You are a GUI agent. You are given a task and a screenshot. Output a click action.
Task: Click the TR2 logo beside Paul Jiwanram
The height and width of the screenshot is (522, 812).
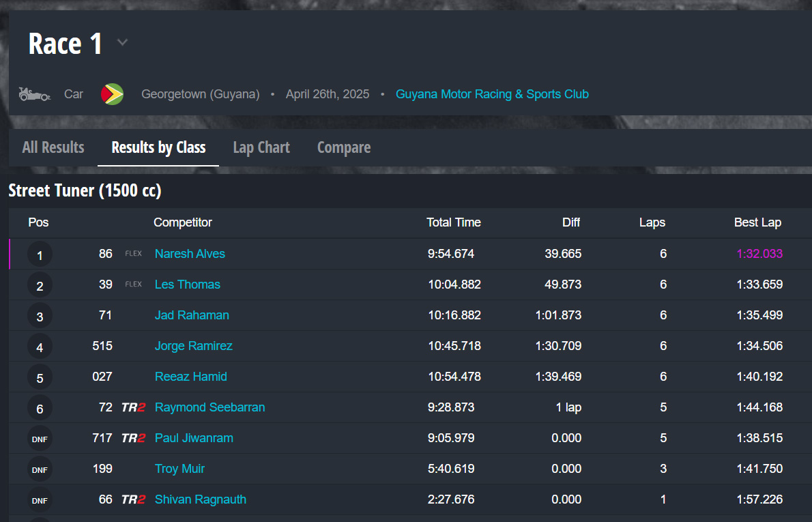133,438
